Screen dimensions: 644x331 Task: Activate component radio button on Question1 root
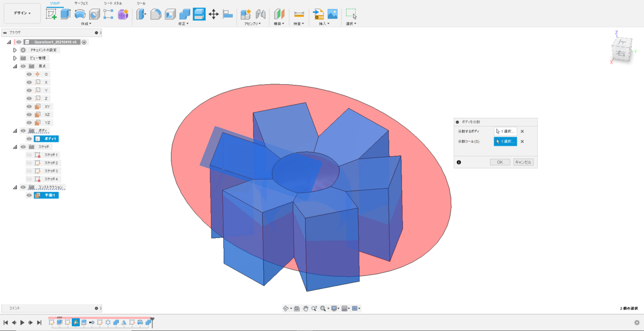(x=84, y=42)
